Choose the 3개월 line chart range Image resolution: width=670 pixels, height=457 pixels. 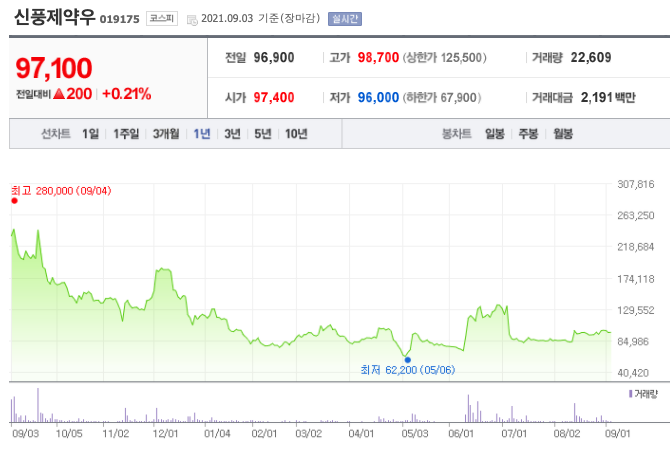click(x=166, y=134)
